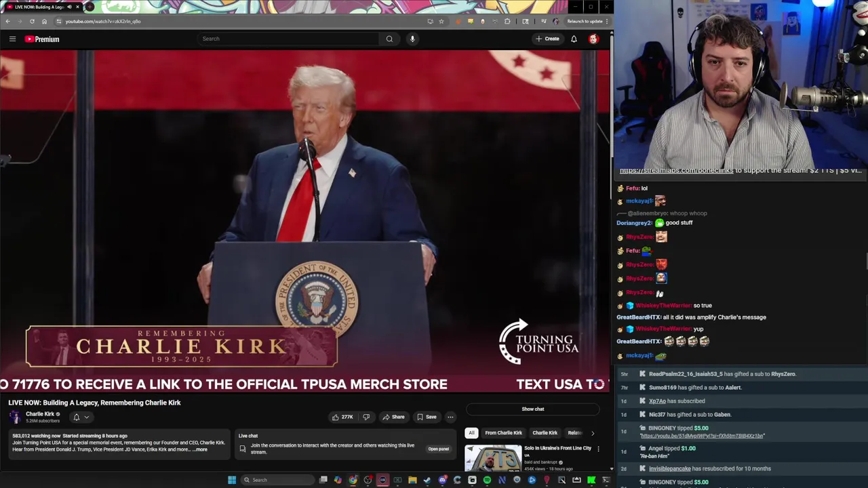The height and width of the screenshot is (488, 868).
Task: Open Spotify from the taskbar
Action: click(487, 480)
